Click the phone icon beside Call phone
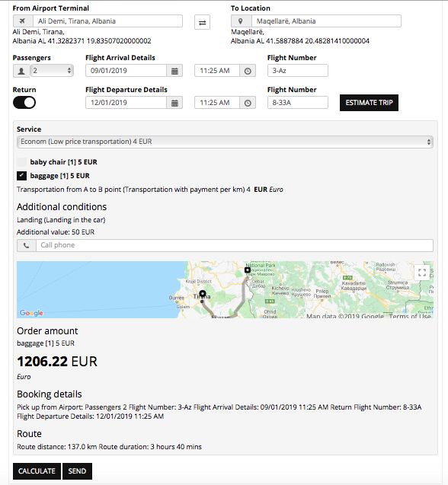Viewport: 448px width, 485px height. point(27,245)
